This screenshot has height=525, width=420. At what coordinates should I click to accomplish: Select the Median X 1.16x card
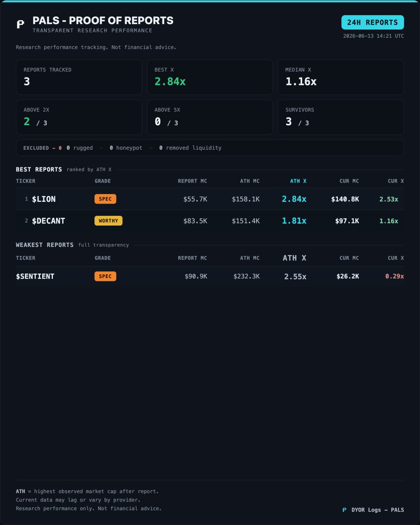click(x=341, y=77)
